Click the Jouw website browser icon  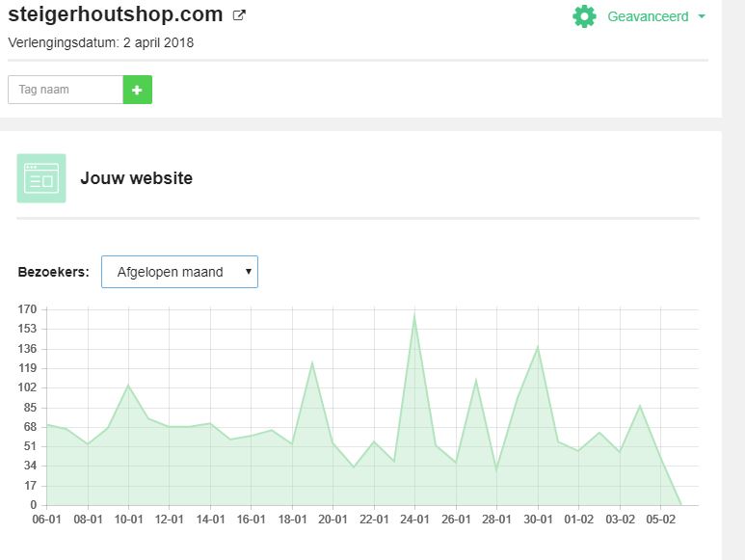tap(41, 178)
